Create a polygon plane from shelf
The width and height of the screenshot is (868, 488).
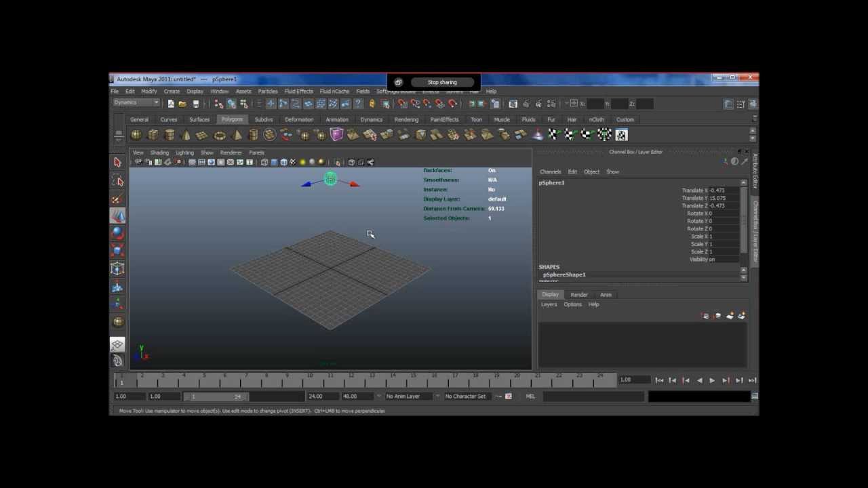[x=203, y=135]
